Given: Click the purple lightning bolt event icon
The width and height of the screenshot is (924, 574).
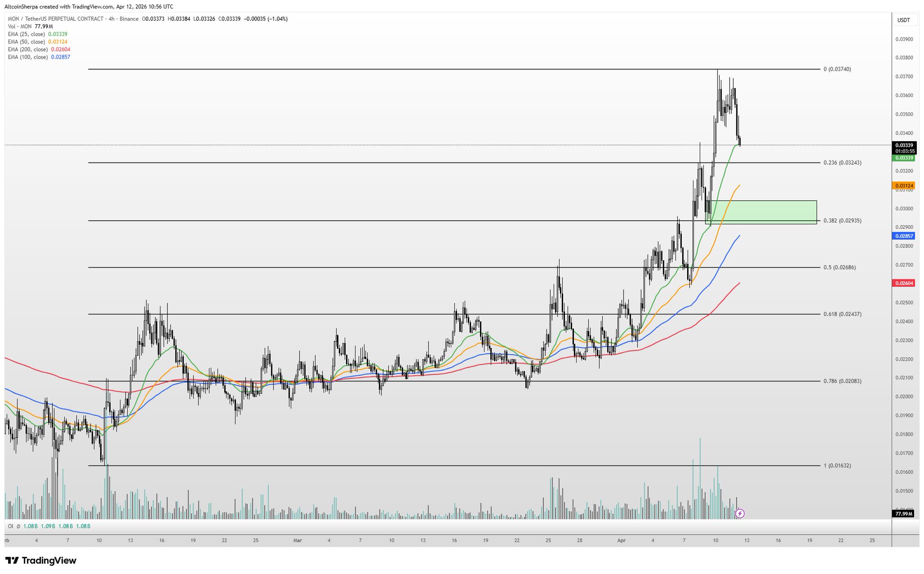Looking at the screenshot, I should point(740,513).
